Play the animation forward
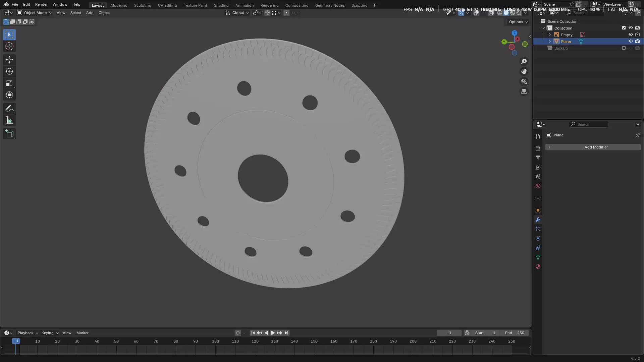Screen dimensions: 644x362 click(273, 333)
